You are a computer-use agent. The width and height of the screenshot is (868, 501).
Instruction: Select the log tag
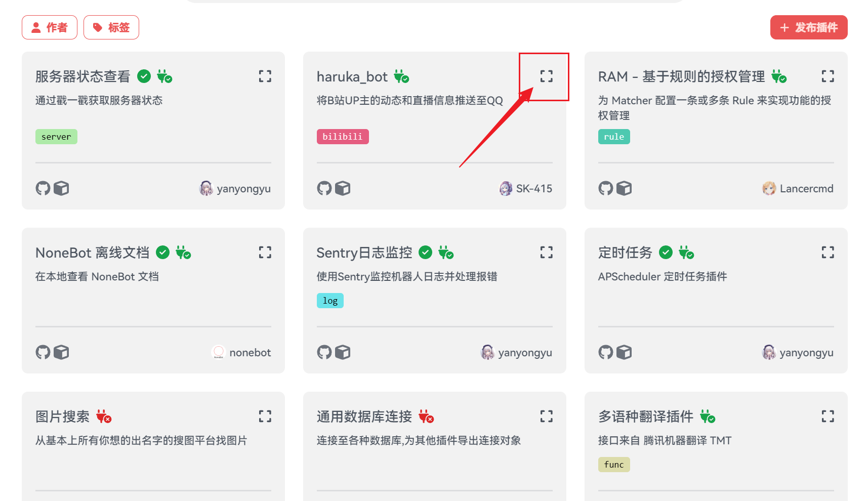point(330,301)
